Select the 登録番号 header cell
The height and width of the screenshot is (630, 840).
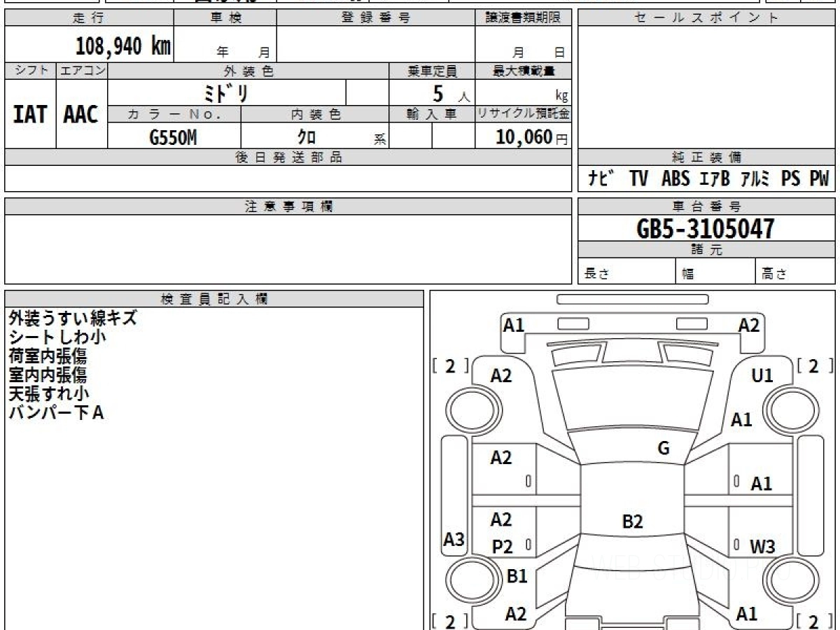pyautogui.click(x=375, y=18)
